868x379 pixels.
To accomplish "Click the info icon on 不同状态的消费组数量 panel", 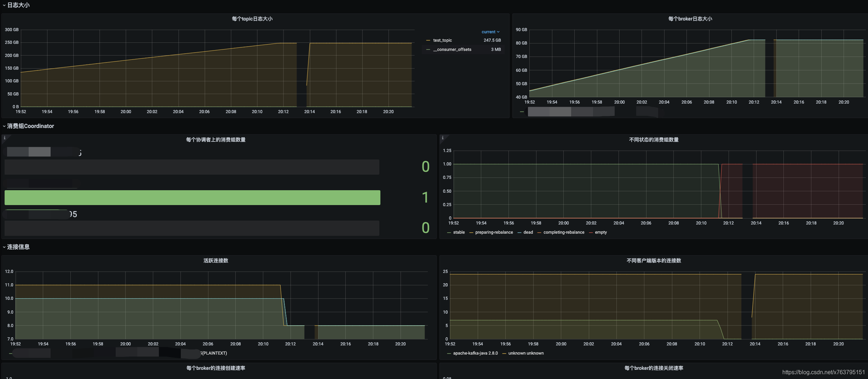I will click(x=443, y=138).
